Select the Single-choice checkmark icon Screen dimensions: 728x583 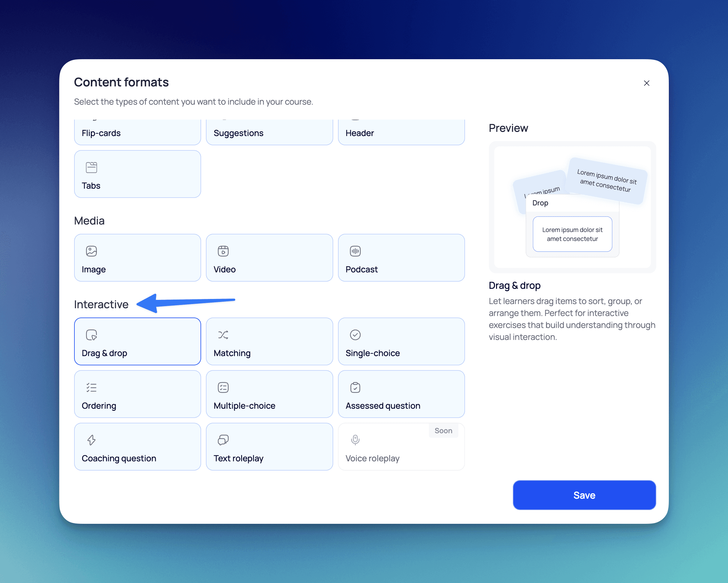(355, 335)
